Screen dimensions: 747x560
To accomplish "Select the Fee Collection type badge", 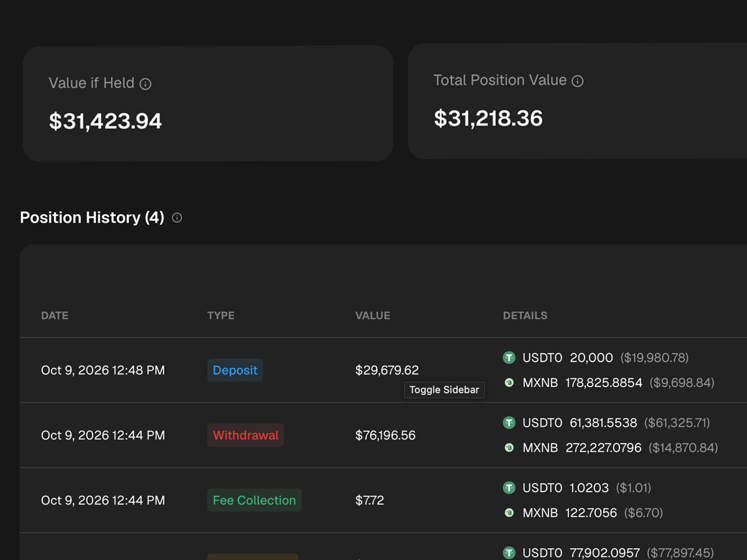I will tap(255, 500).
